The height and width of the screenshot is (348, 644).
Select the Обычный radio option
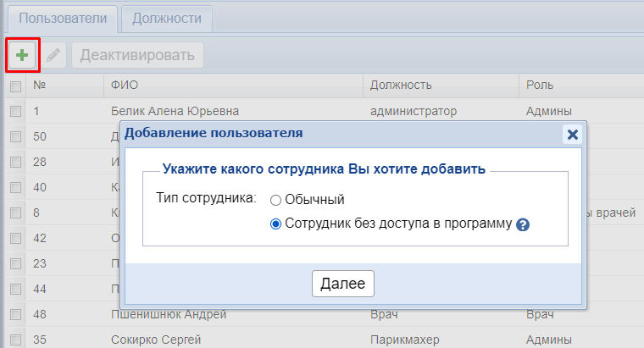click(x=275, y=200)
